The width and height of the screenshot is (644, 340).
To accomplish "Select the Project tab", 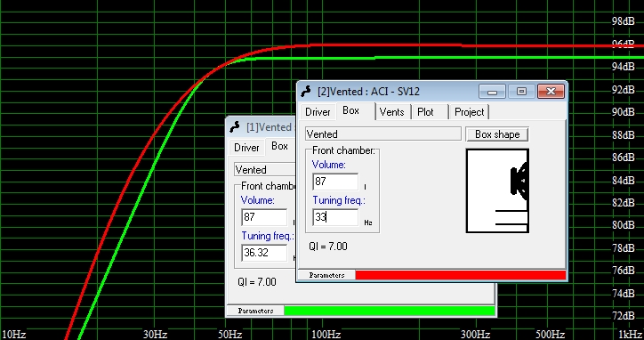I will tap(469, 112).
